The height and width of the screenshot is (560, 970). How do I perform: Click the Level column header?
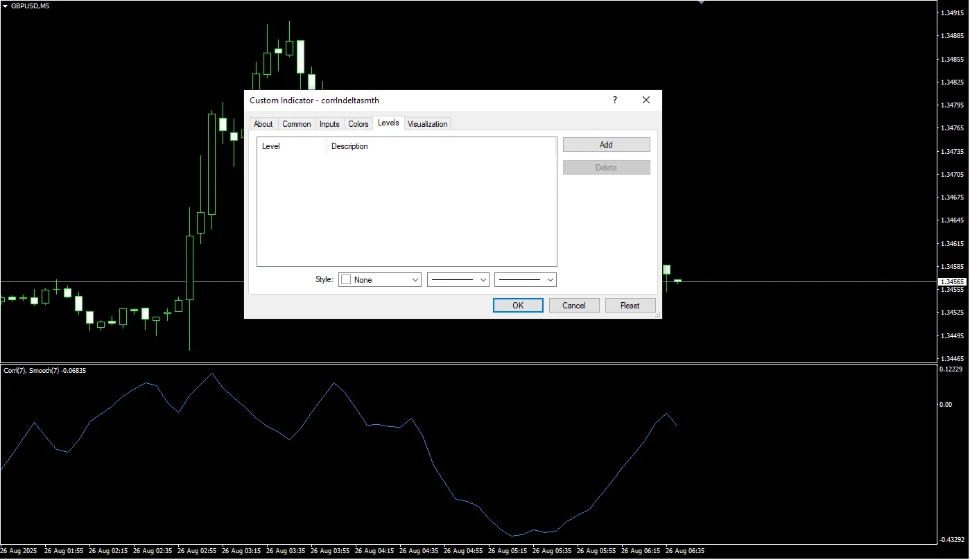pos(291,146)
